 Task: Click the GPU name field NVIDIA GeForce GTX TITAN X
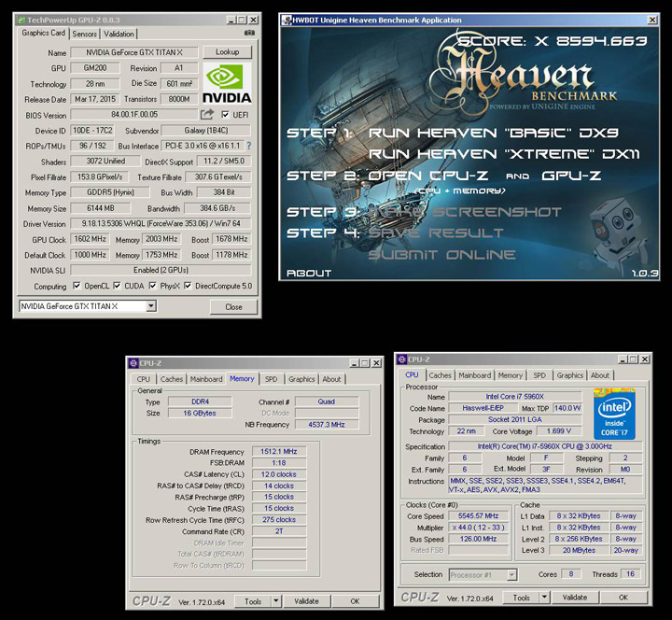[x=134, y=52]
